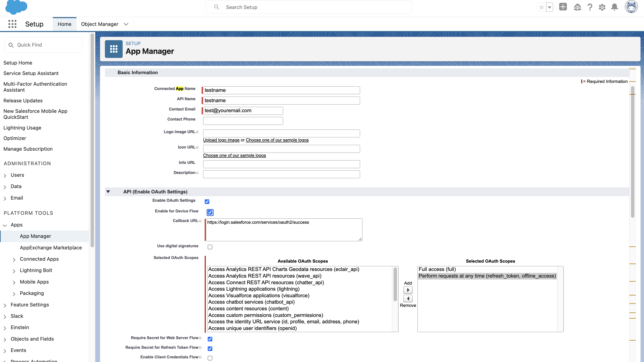Viewport: 644px width, 362px height.
Task: Click the Search Setup magnifier icon
Action: 216,7
